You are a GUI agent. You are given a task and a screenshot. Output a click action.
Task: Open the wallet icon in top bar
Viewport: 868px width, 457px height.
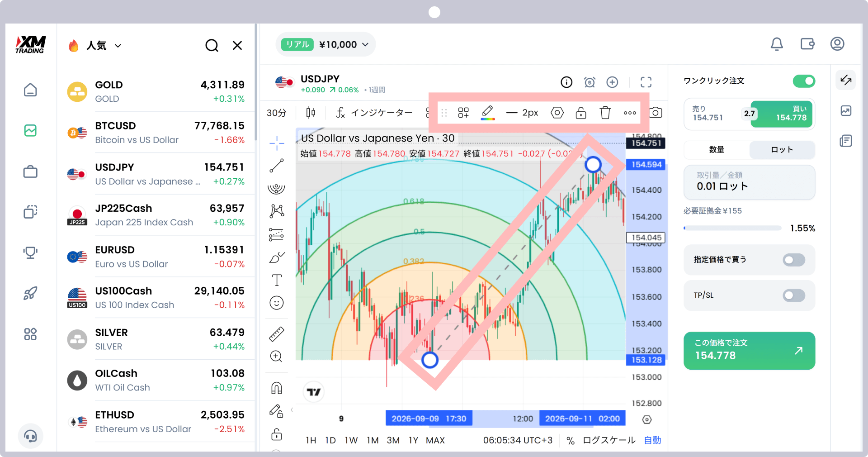point(807,44)
